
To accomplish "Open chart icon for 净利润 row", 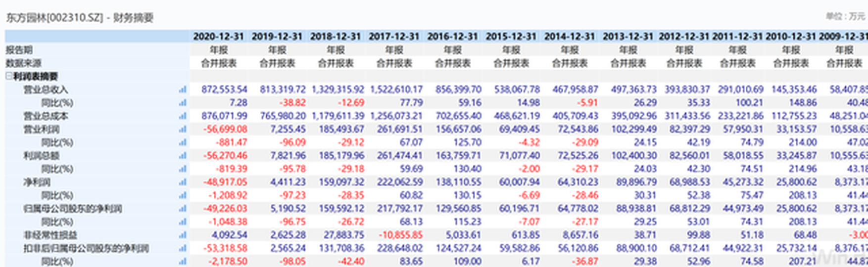I will [x=183, y=182].
